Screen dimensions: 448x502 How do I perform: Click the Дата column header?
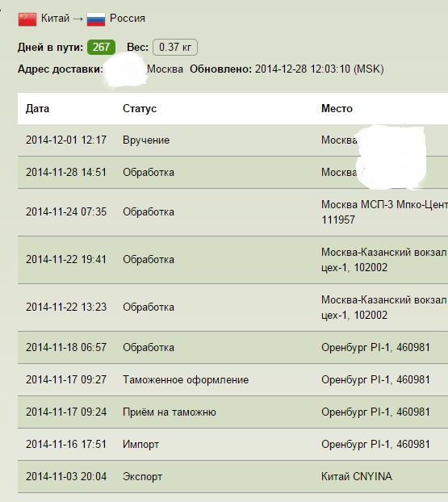[37, 108]
